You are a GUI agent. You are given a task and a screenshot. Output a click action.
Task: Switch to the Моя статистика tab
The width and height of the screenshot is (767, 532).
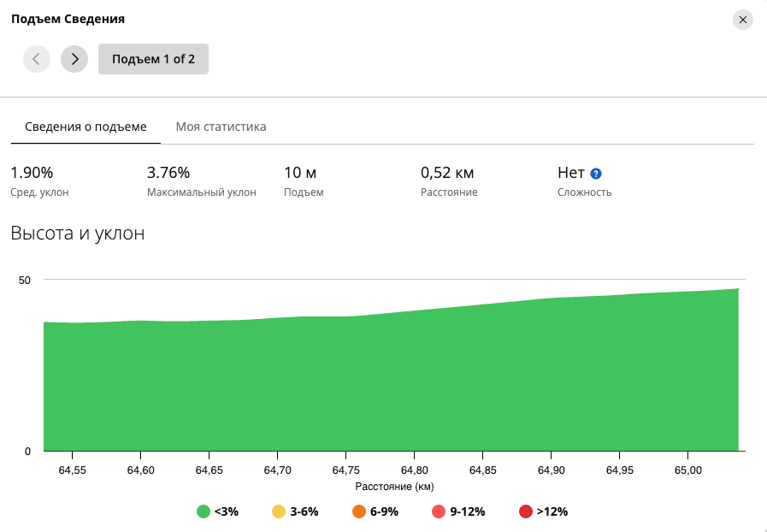pos(221,127)
